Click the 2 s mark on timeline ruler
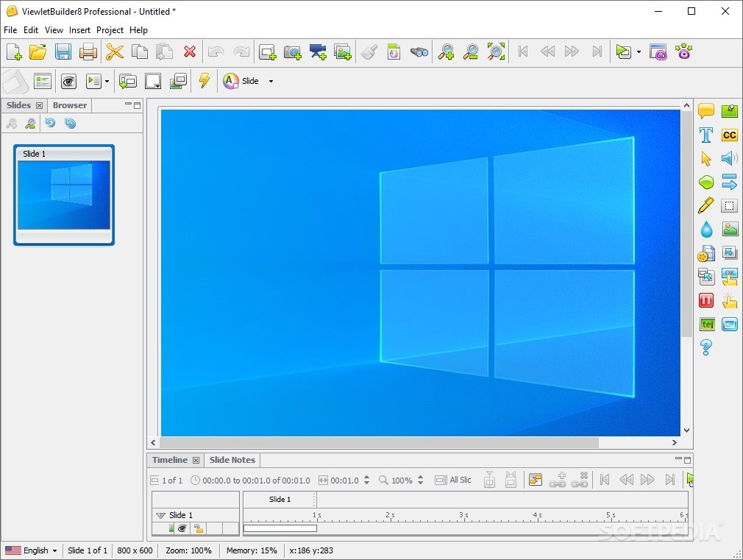743x560 pixels. click(x=390, y=515)
